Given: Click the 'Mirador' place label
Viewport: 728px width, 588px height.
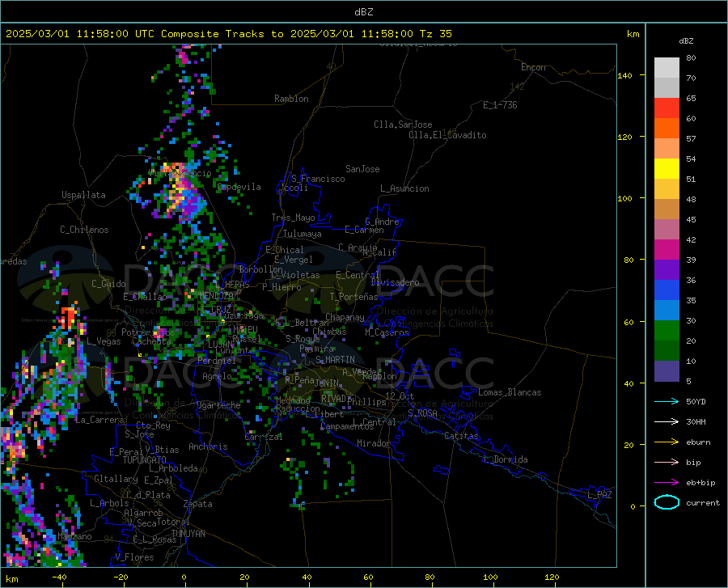Looking at the screenshot, I should 373,443.
